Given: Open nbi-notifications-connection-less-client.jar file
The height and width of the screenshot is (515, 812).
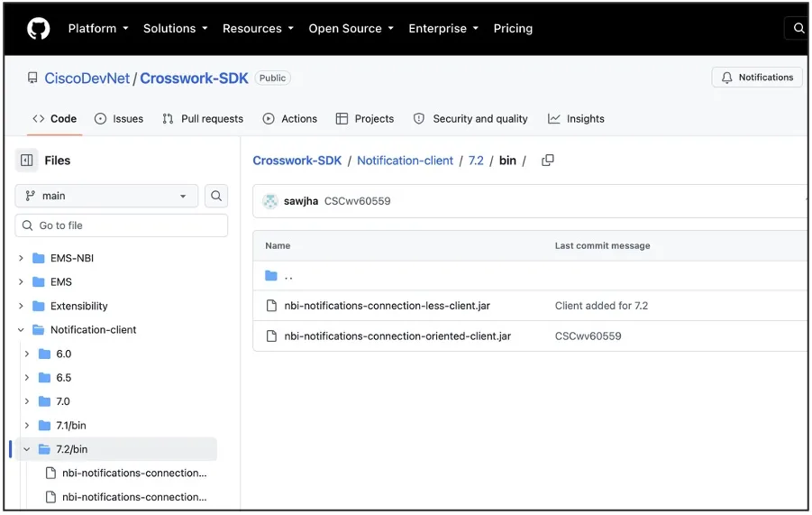Looking at the screenshot, I should (387, 306).
